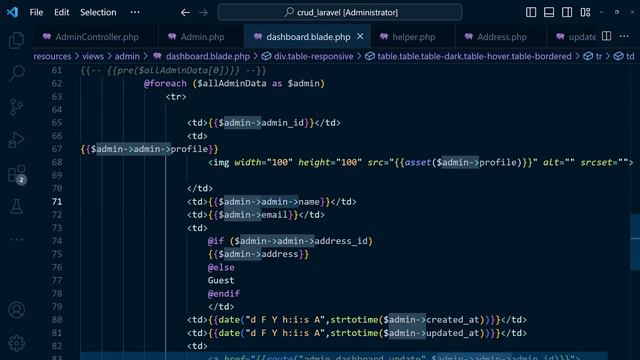Viewport: 640px width, 360px height.
Task: Close the dashboard.blade.php tab
Action: pos(360,36)
